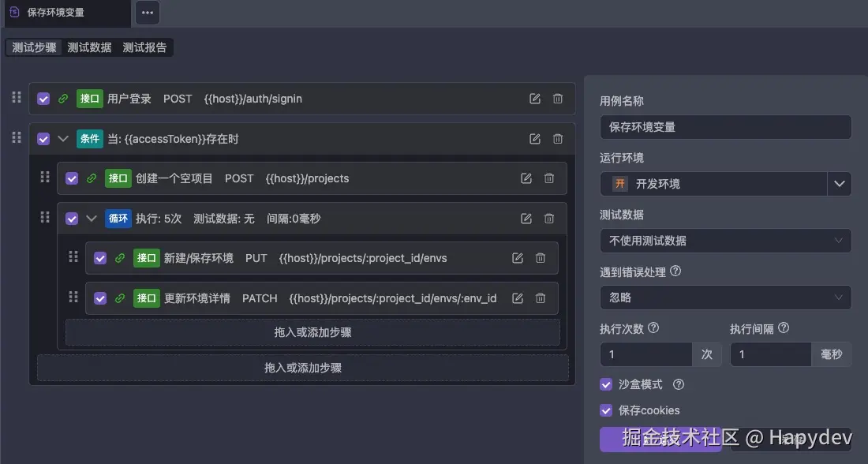Delete the 循环 执行5次 step
868x464 pixels.
coord(549,219)
